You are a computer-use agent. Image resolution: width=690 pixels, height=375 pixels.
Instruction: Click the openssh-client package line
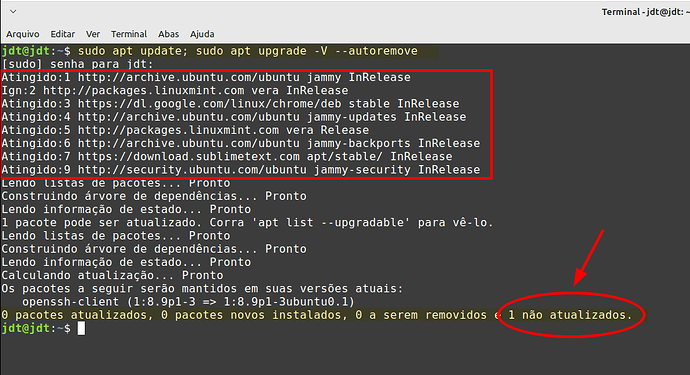pos(188,302)
